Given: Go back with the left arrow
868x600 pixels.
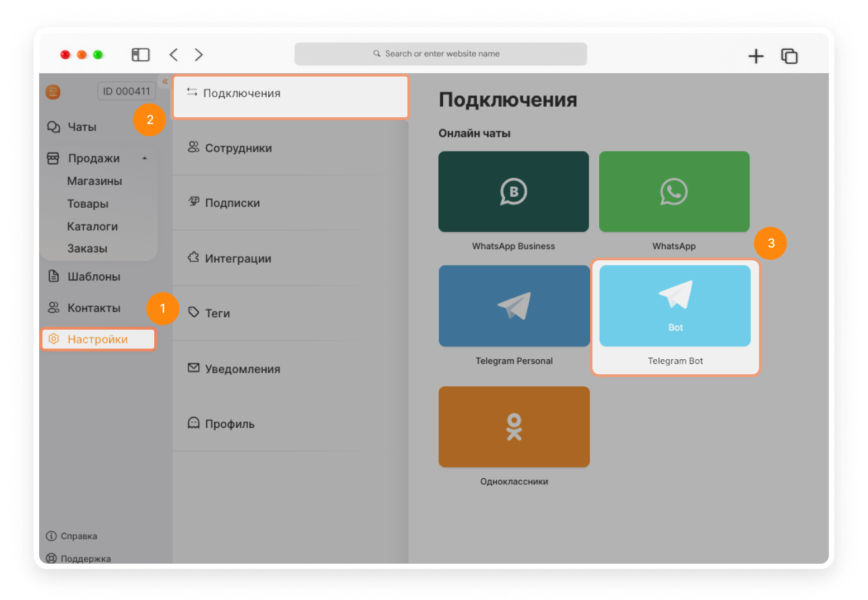Looking at the screenshot, I should pyautogui.click(x=174, y=55).
